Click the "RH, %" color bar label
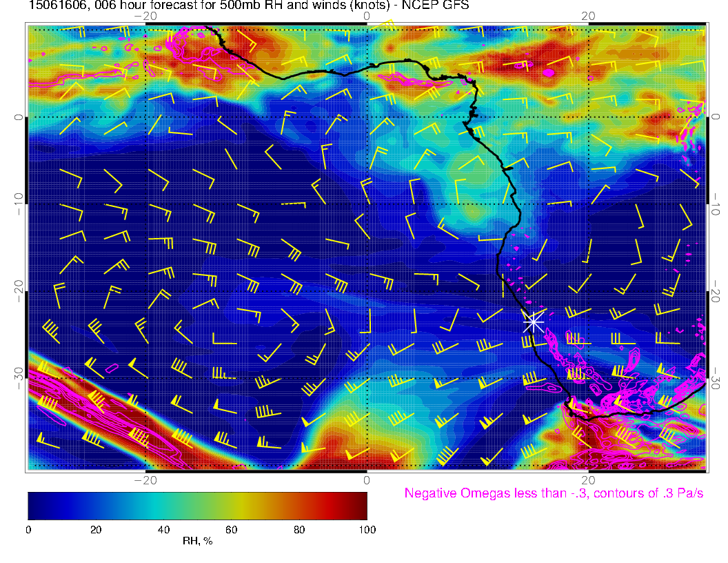 (197, 541)
